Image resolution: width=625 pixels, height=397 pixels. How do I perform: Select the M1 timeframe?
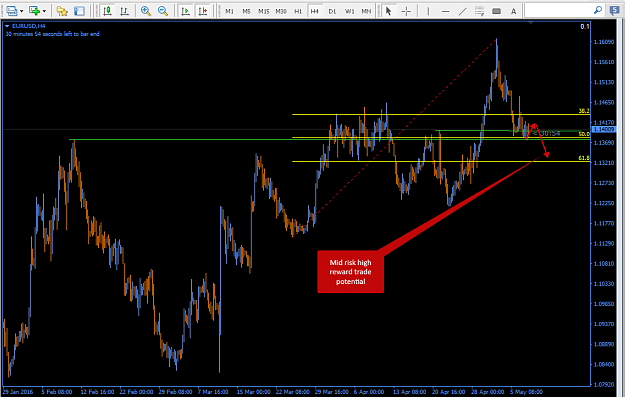(229, 11)
